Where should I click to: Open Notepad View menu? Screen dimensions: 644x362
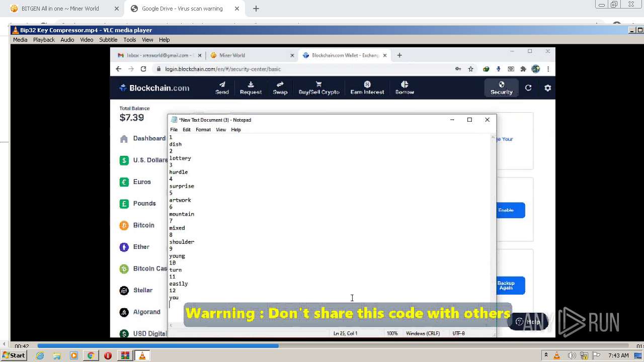[221, 130]
